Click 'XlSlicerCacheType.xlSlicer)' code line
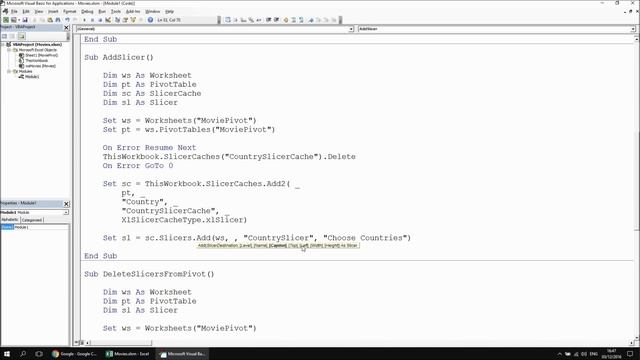 click(x=184, y=220)
